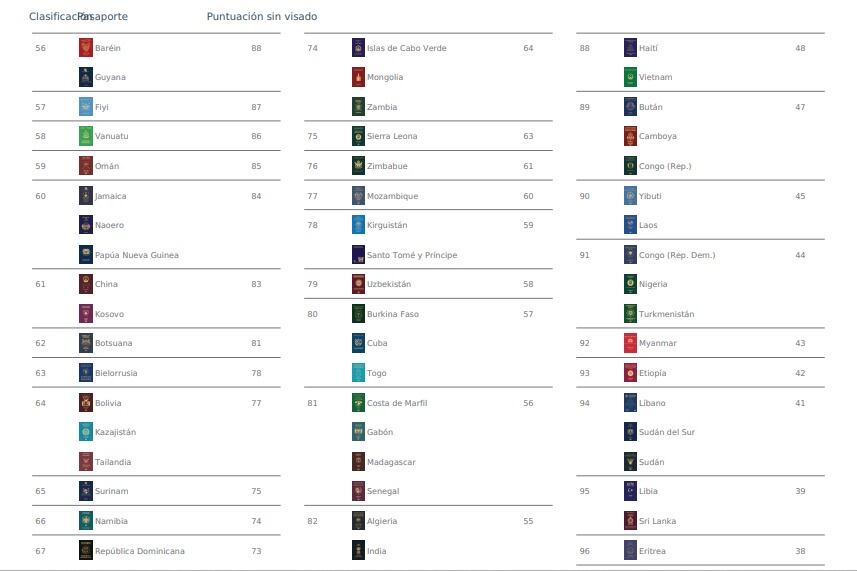
Task: Click the Myanmar red passport icon
Action: (x=630, y=343)
